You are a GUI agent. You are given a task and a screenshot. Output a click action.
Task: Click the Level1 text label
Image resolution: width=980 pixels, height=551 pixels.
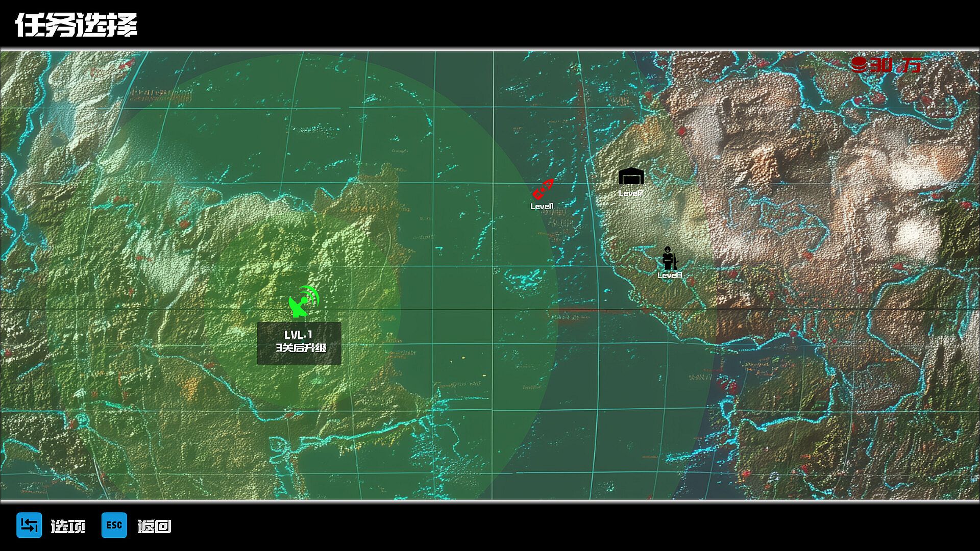point(542,206)
